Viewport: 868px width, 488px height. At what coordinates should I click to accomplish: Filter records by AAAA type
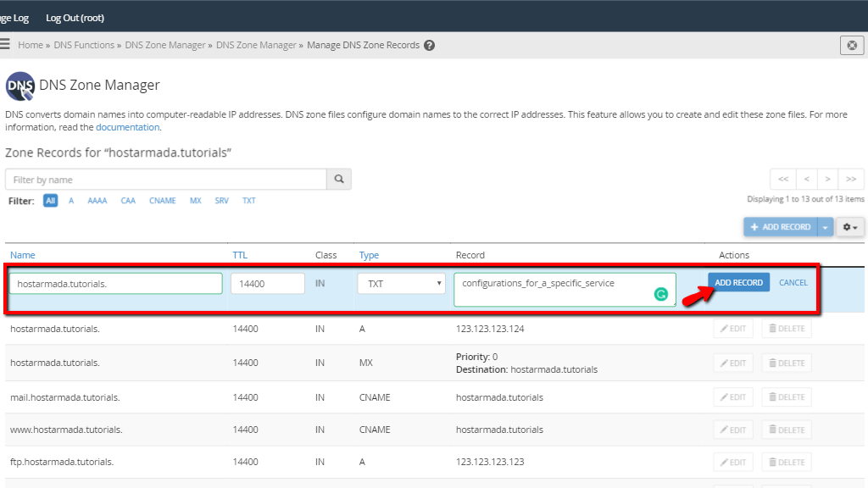pyautogui.click(x=97, y=201)
